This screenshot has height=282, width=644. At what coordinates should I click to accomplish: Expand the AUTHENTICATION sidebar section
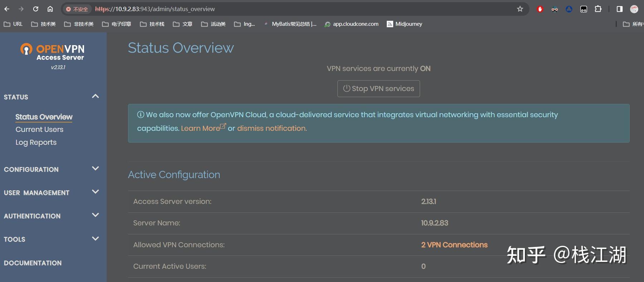95,215
